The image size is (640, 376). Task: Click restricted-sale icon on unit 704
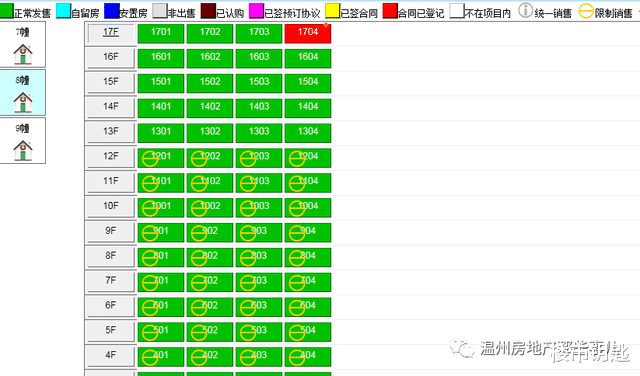[297, 284]
